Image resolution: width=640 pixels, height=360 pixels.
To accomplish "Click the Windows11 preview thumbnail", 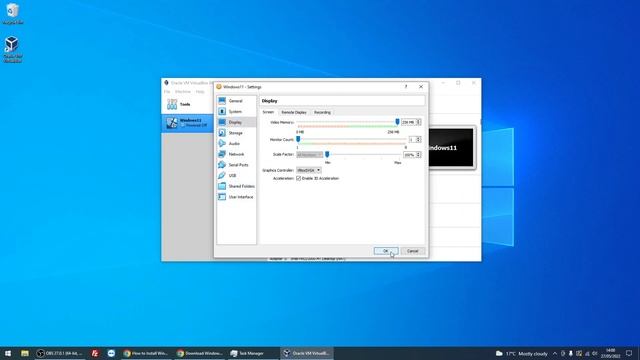I will [451, 147].
